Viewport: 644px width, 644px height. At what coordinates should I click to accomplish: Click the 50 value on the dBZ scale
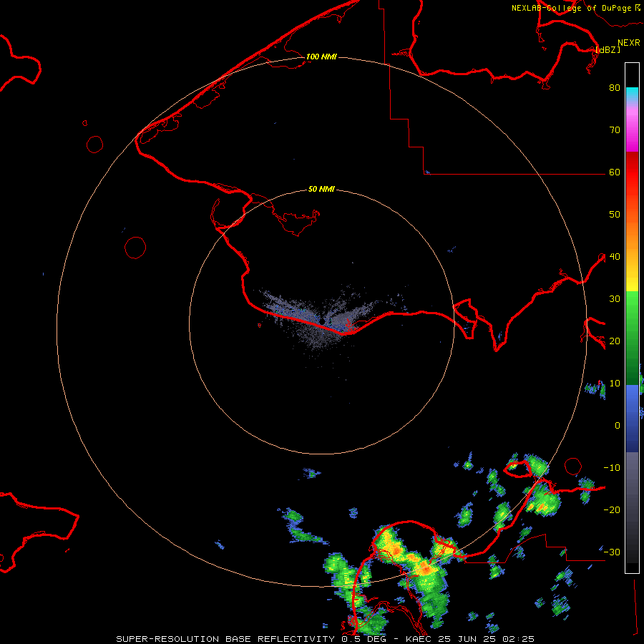pyautogui.click(x=615, y=215)
